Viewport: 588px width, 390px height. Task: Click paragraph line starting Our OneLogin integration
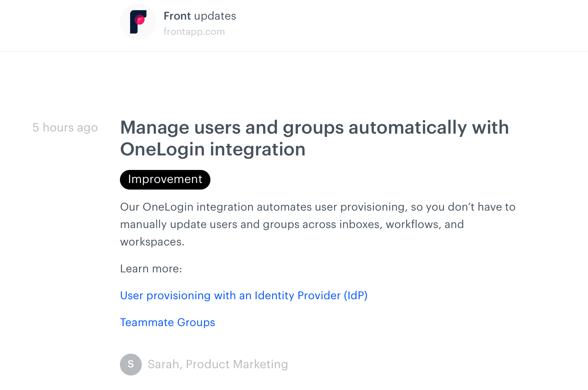click(318, 207)
